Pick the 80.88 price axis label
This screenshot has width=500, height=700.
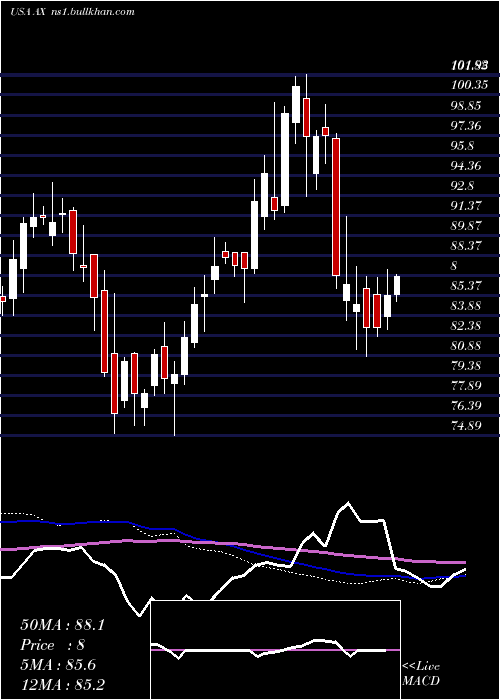(x=466, y=346)
